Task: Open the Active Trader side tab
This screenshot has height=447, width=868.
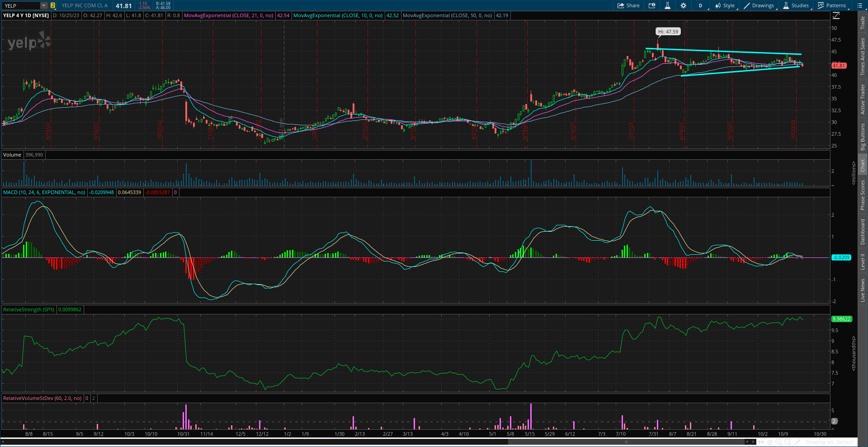Action: 863,99
